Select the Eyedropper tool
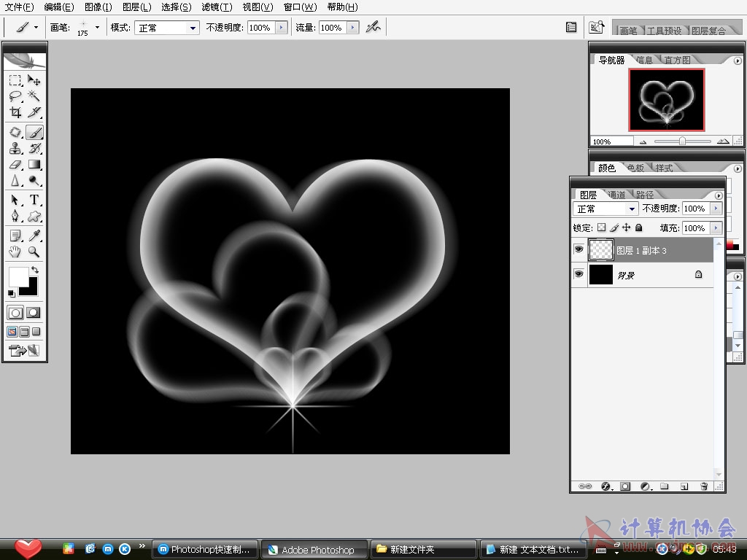 coord(34,236)
